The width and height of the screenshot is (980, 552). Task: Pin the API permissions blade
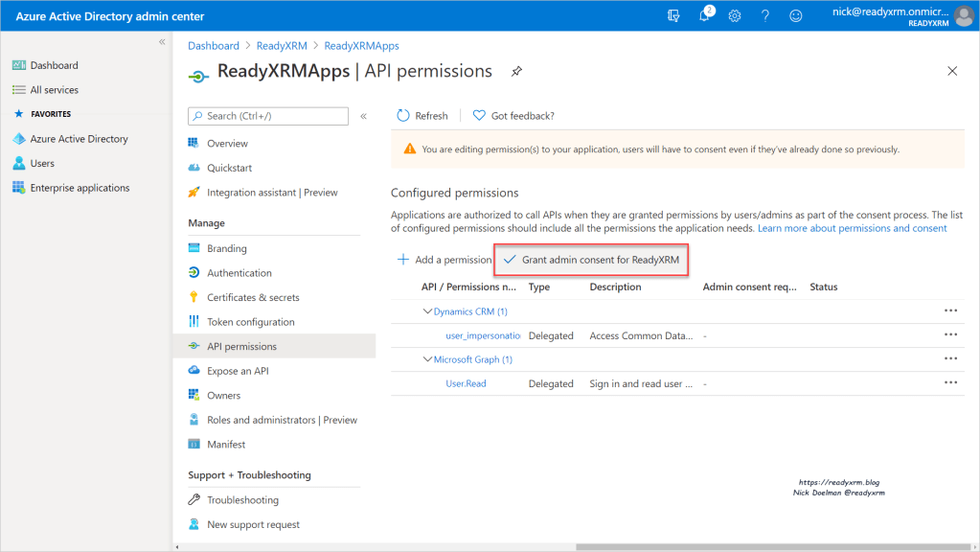(516, 72)
